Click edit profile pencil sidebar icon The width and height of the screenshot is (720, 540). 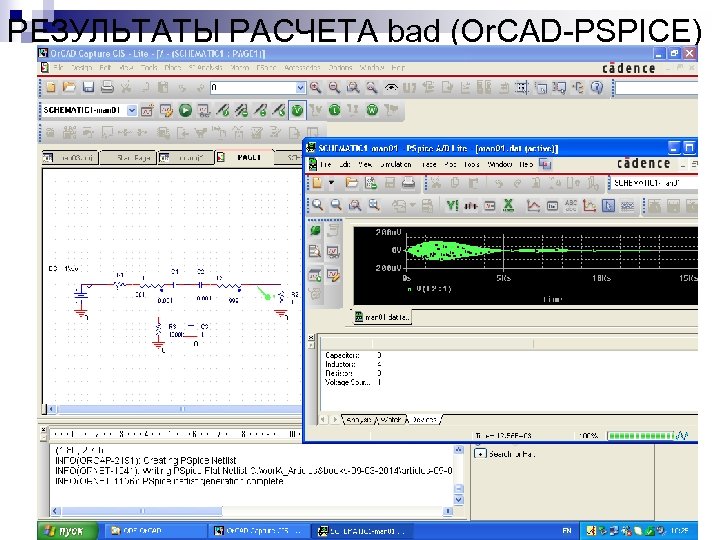(x=333, y=275)
